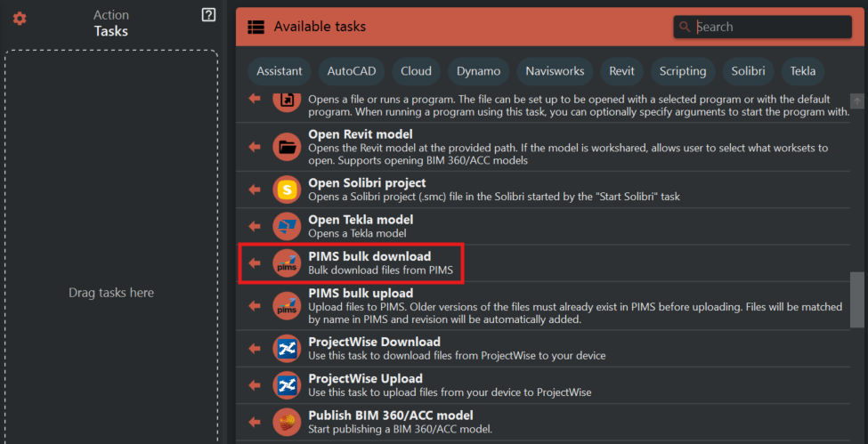
Task: Select the ProjectWise Upload title
Action: tap(365, 379)
